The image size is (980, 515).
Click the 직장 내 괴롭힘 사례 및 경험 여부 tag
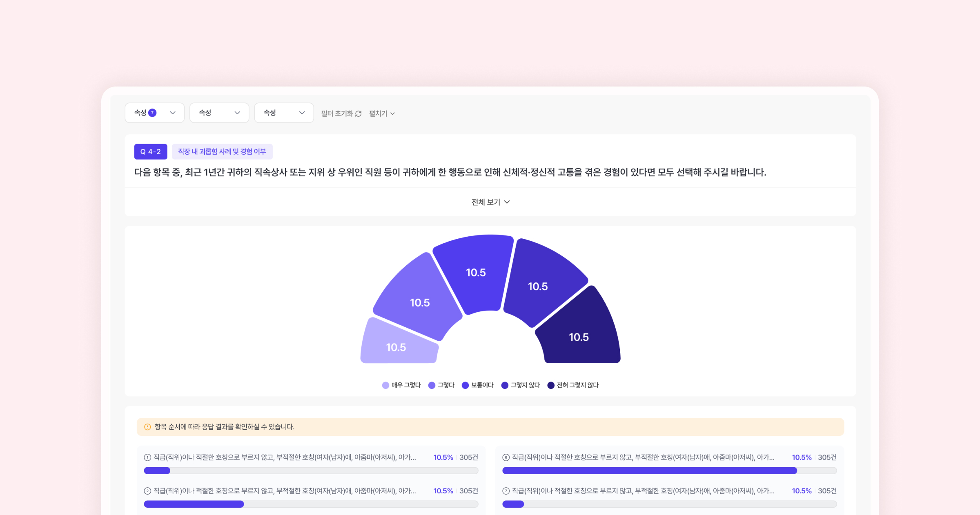[x=222, y=152]
